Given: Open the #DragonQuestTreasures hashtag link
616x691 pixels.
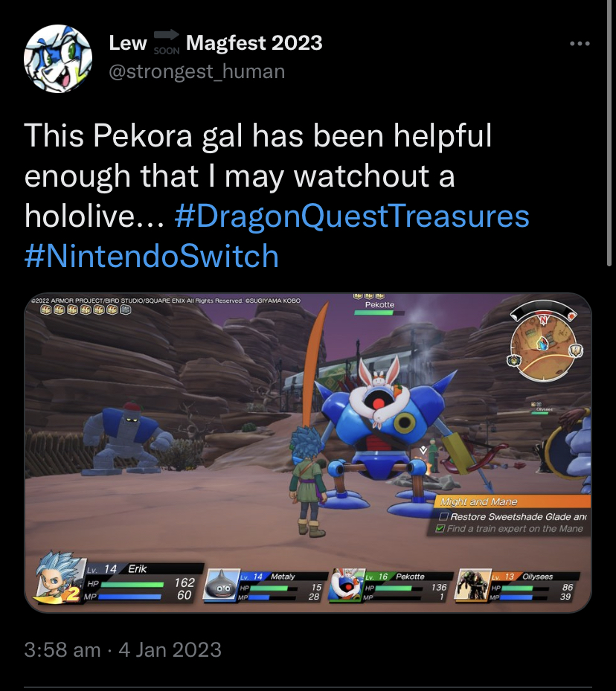Looking at the screenshot, I should [x=352, y=216].
